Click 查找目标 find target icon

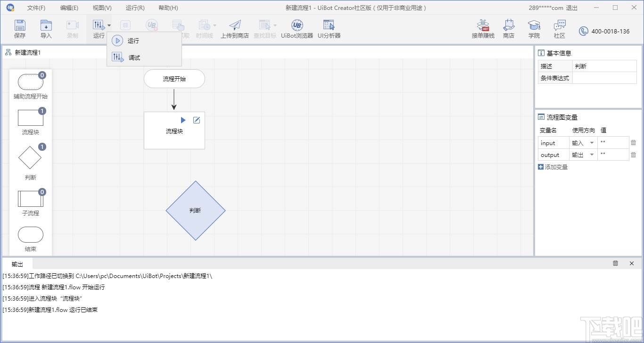pos(264,25)
